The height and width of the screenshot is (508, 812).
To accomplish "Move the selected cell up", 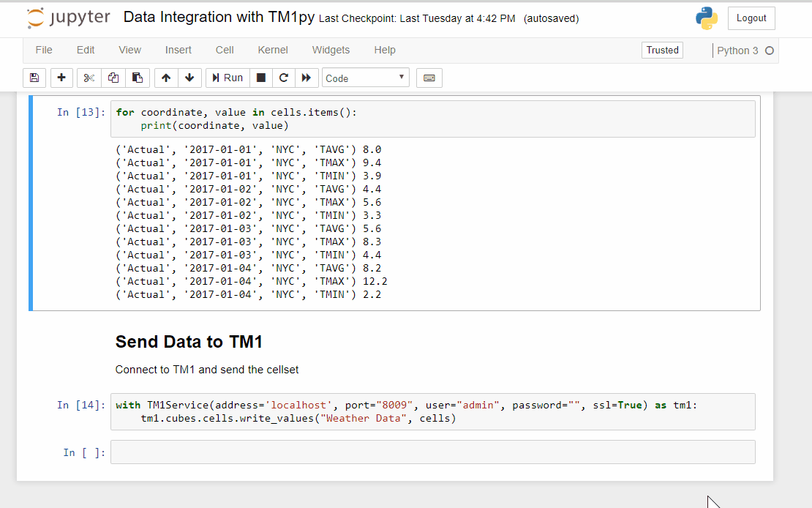I will click(x=166, y=78).
